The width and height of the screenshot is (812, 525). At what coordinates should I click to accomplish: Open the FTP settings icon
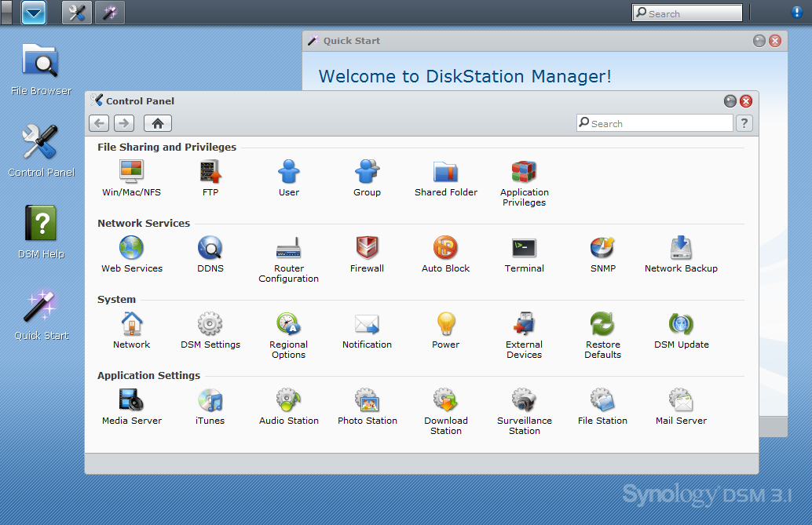coord(210,178)
